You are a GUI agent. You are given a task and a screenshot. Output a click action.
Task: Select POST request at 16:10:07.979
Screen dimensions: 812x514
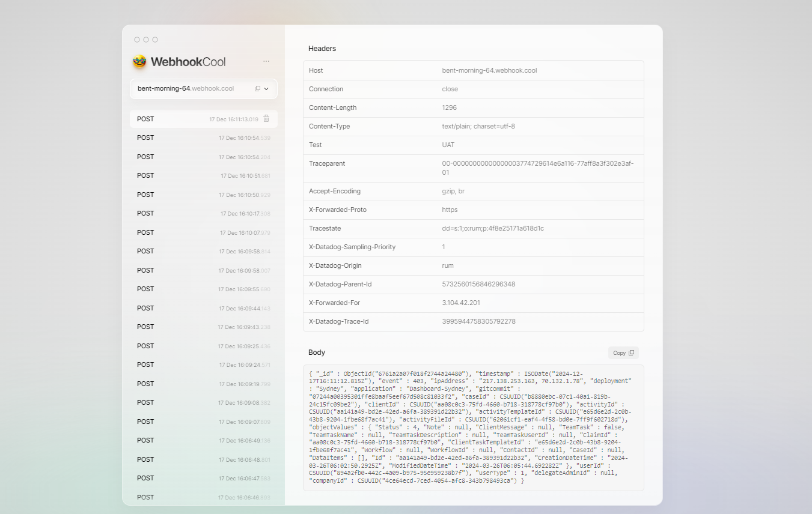coord(203,232)
